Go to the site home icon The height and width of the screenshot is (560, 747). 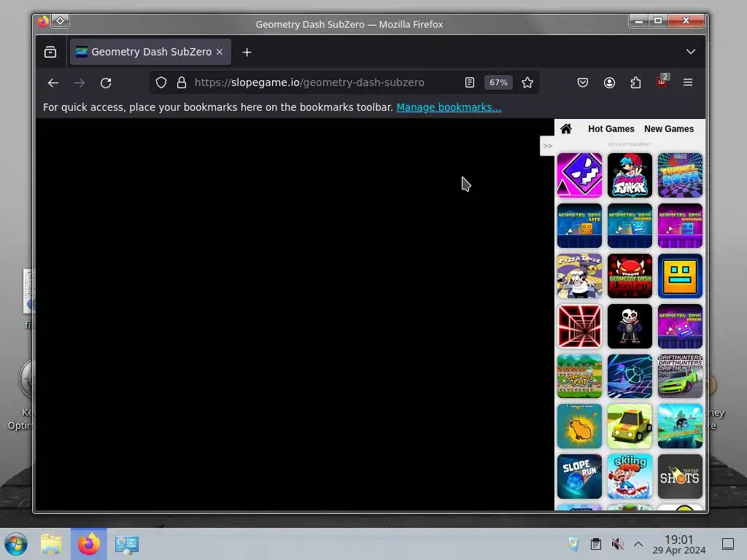coord(566,128)
